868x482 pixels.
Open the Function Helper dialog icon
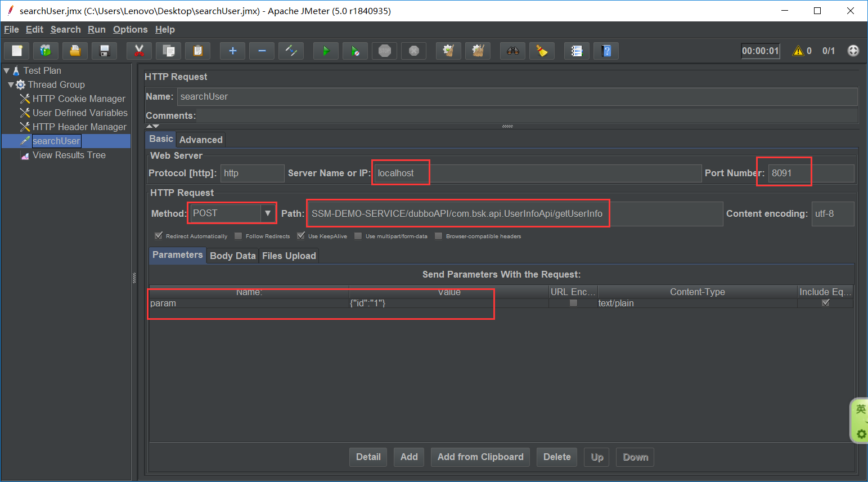[577, 51]
